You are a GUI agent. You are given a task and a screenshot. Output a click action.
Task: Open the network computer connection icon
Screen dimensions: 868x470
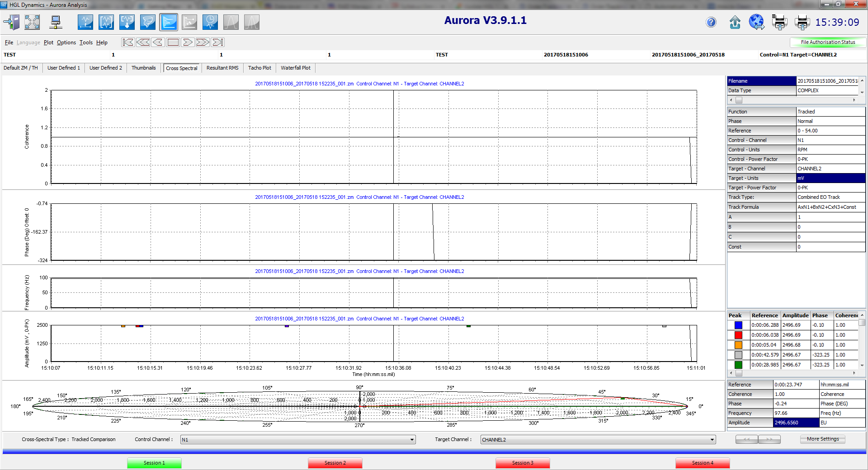pos(56,22)
